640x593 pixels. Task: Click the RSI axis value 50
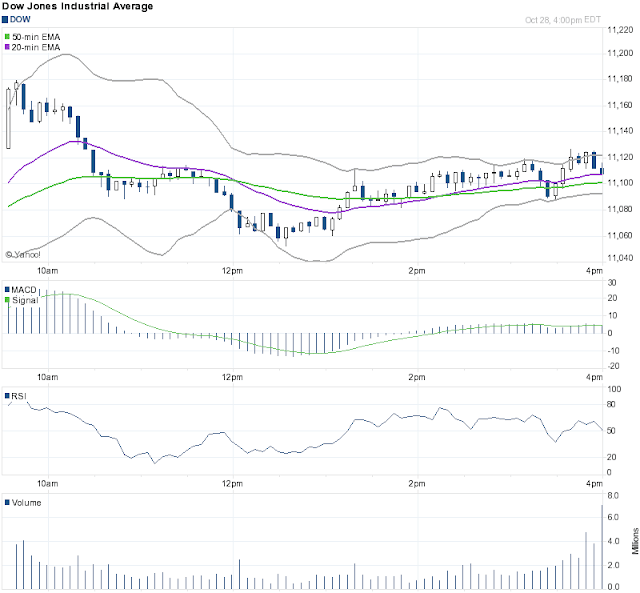[x=611, y=431]
